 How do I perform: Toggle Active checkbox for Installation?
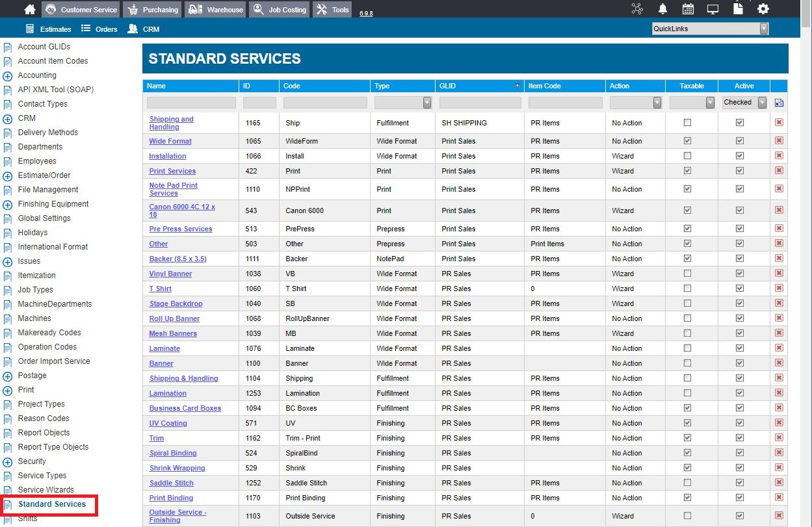click(x=739, y=155)
